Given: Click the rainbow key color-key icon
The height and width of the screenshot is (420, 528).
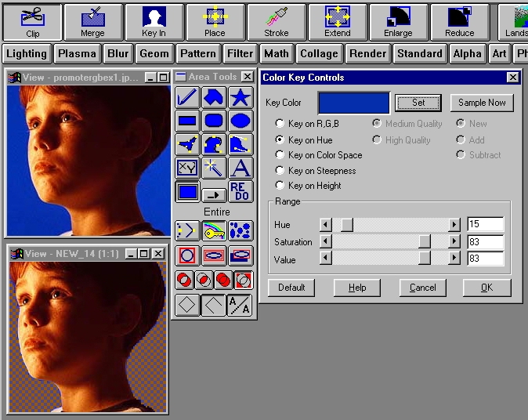Looking at the screenshot, I should tap(213, 230).
